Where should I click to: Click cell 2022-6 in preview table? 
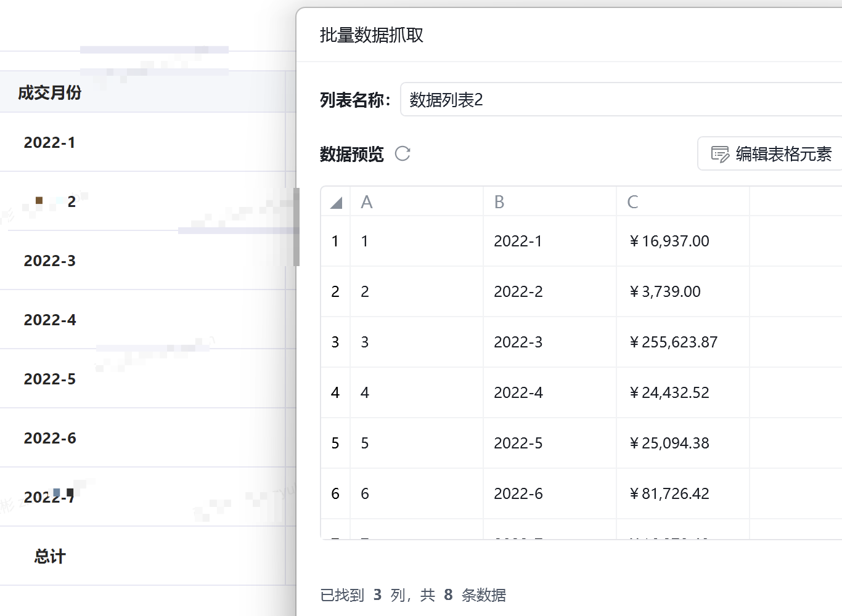(550, 493)
